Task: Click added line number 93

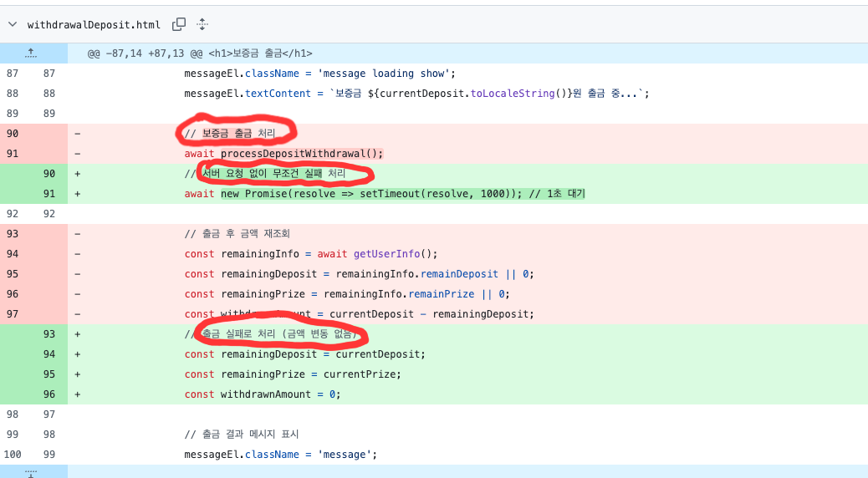Action: point(49,334)
